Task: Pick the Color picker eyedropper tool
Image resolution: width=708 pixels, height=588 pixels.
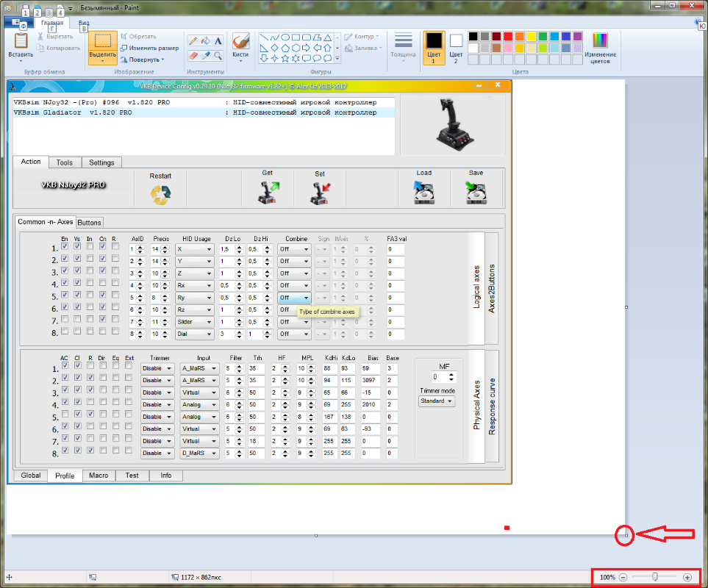Action: [x=205, y=56]
